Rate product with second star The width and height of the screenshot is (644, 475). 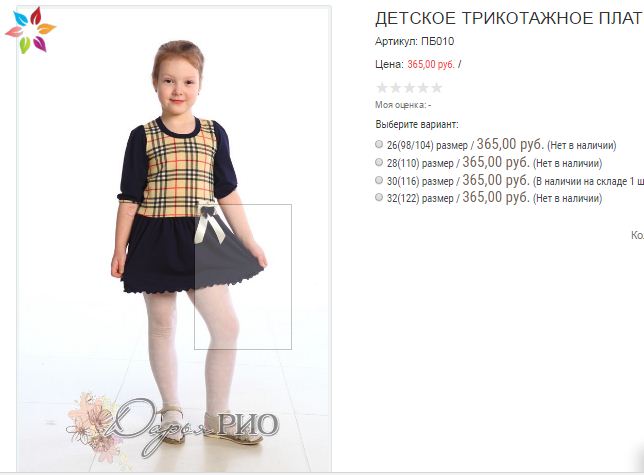point(396,87)
